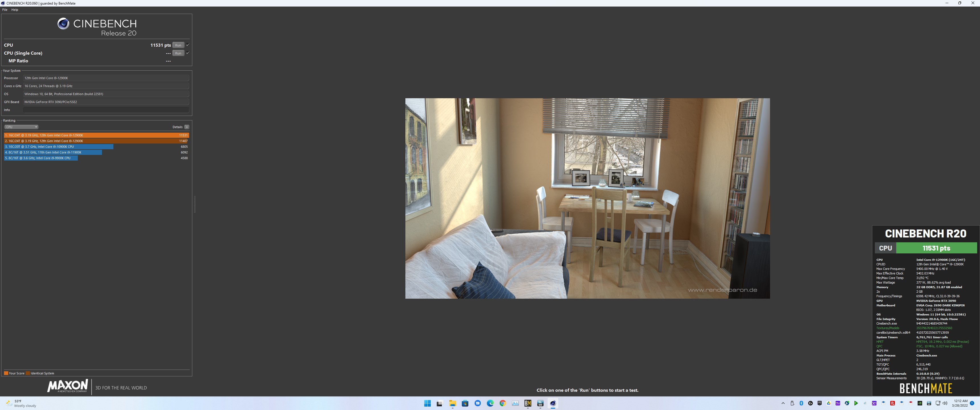
Task: Open the File menu
Action: click(x=5, y=9)
